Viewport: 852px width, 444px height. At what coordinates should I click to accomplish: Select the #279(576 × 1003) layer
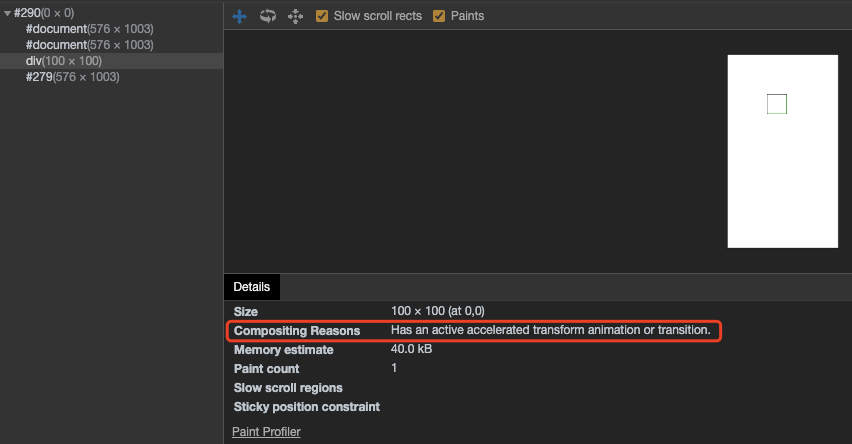click(x=72, y=77)
